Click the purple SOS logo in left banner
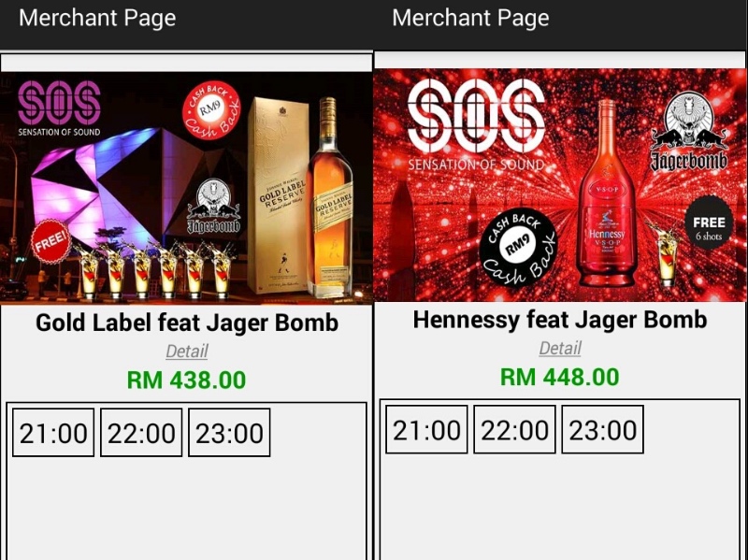The width and height of the screenshot is (748, 560). coord(59,108)
